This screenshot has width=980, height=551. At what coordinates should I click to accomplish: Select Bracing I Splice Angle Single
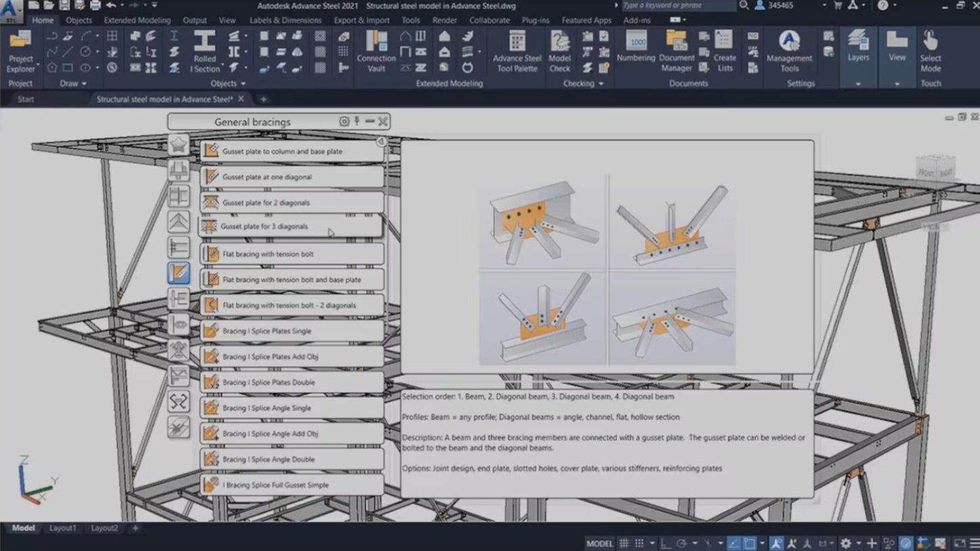(x=292, y=408)
